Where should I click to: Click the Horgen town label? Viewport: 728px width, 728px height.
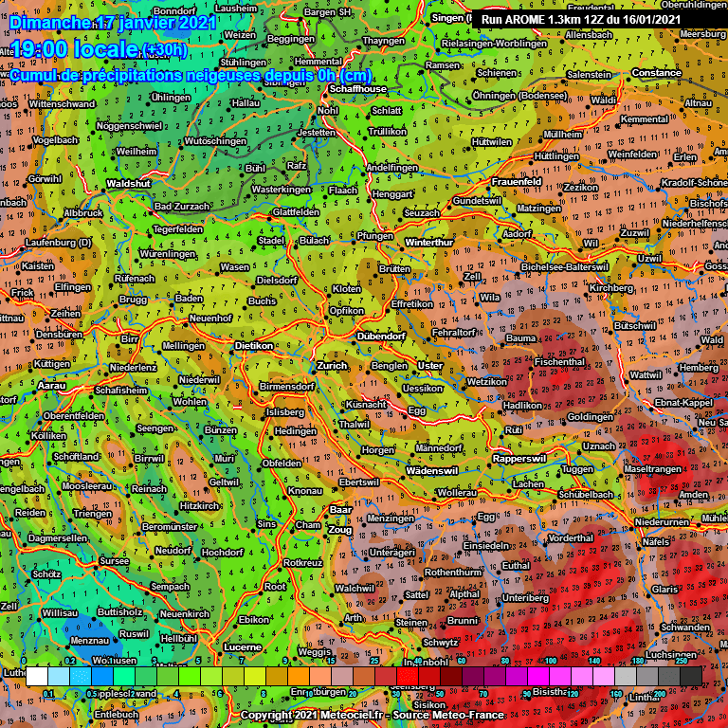pos(378,449)
